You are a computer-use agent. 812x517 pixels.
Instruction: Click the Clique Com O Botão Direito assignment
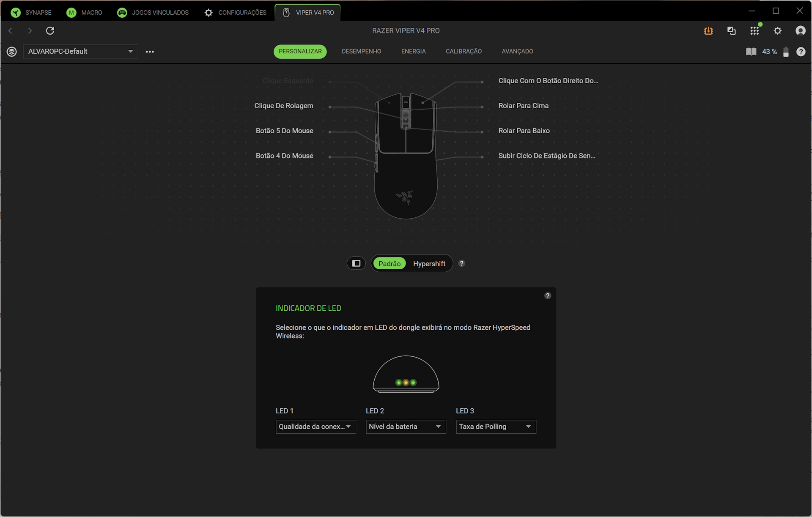pos(548,81)
